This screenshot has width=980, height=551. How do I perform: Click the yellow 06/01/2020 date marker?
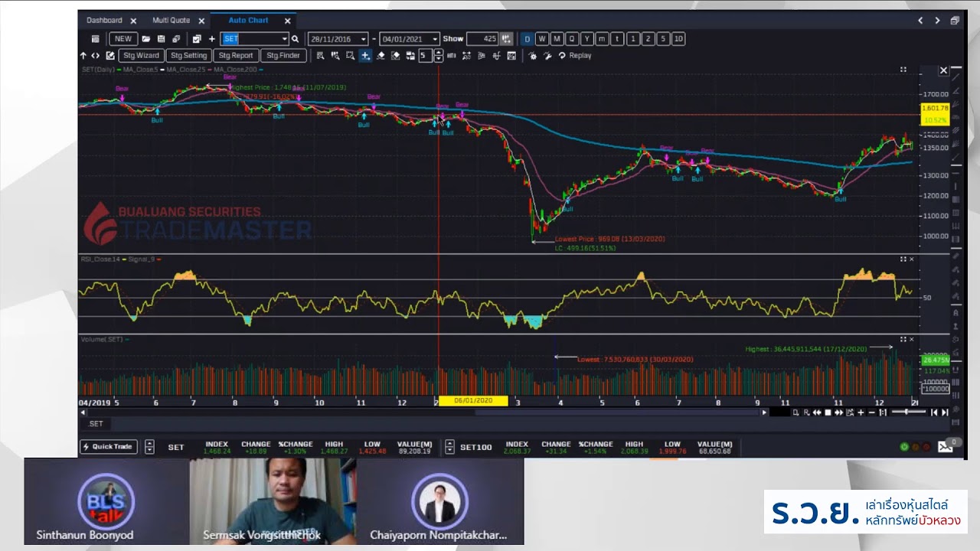[473, 401]
